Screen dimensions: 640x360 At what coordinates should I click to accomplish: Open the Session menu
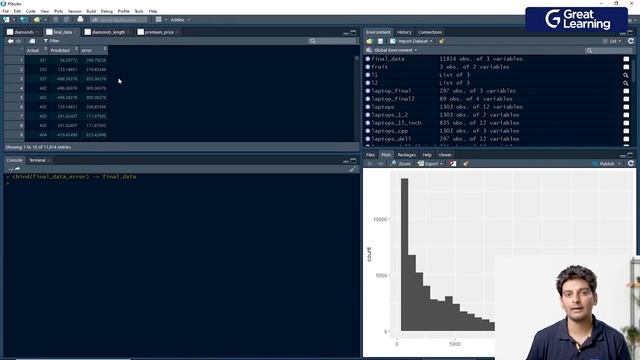pos(75,11)
